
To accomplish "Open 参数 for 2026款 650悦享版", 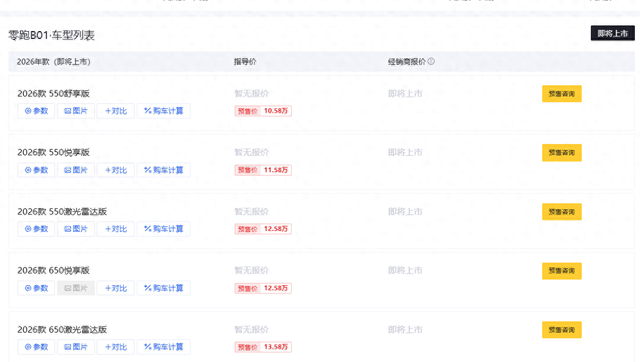I will (x=36, y=288).
